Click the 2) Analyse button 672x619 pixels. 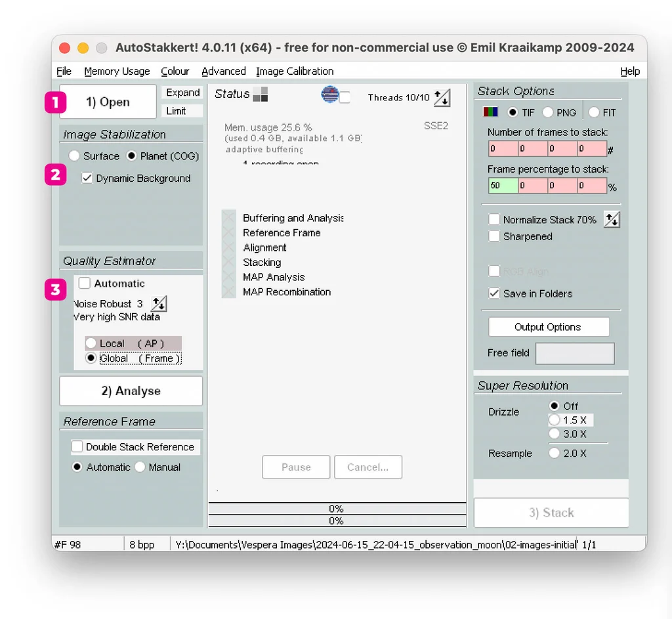pos(131,391)
